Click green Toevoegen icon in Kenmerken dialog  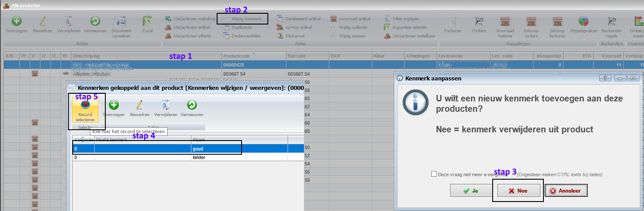pos(113,105)
